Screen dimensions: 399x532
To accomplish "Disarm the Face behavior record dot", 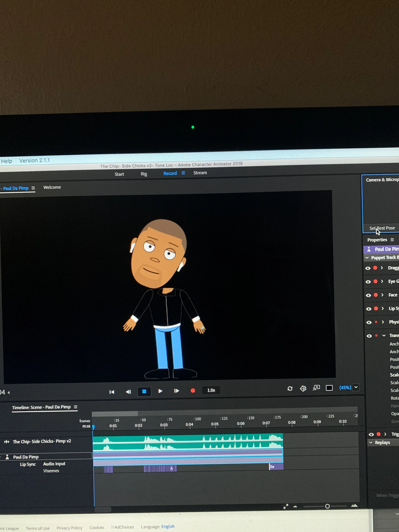I will click(x=376, y=295).
